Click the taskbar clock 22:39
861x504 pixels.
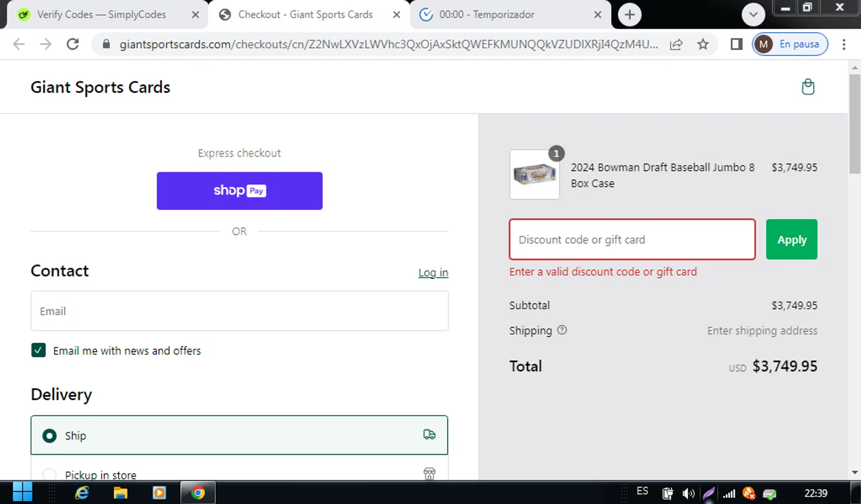tap(815, 493)
